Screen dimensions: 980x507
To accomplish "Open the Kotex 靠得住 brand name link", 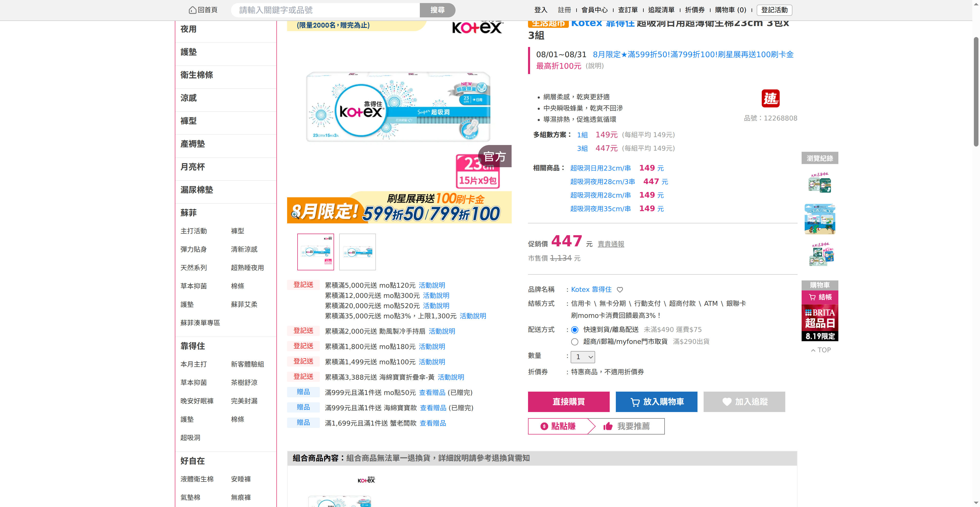I will tap(591, 290).
